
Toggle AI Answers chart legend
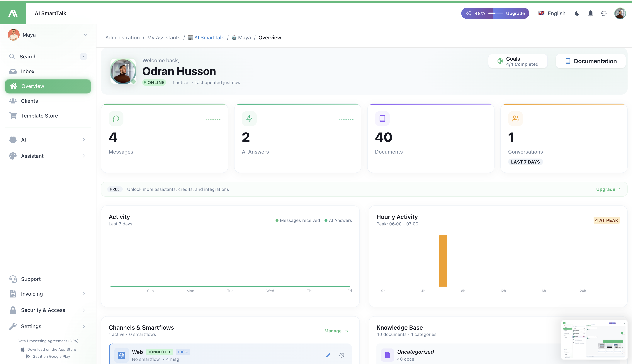click(338, 220)
